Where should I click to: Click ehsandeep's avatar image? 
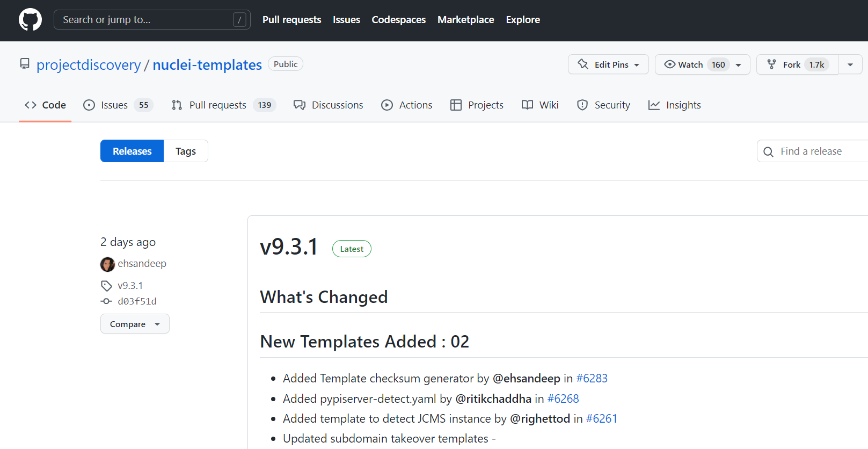[107, 264]
